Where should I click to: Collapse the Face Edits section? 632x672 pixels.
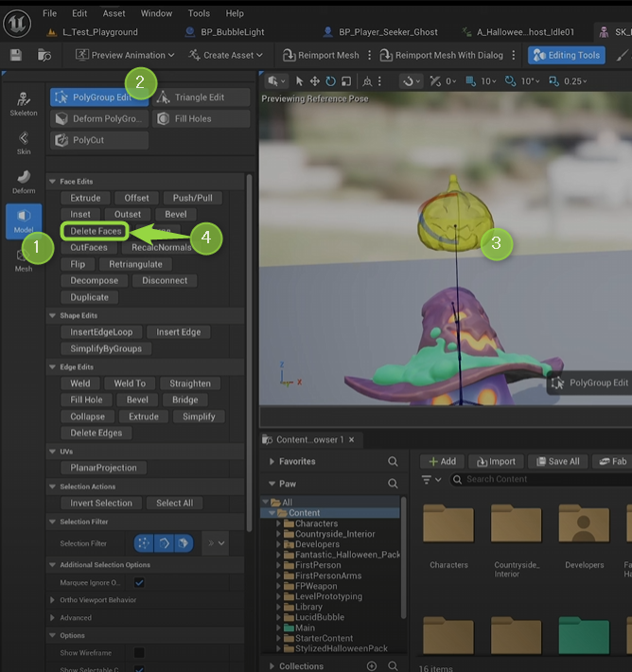tap(52, 182)
